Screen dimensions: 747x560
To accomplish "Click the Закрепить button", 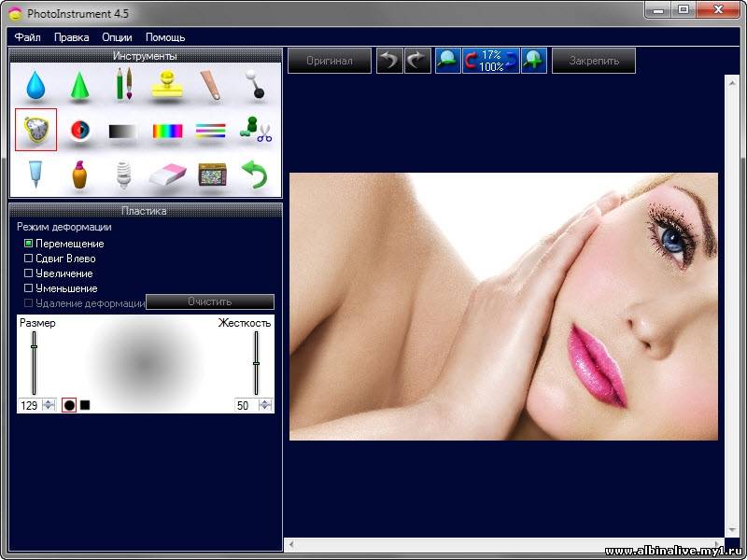I will [594, 61].
